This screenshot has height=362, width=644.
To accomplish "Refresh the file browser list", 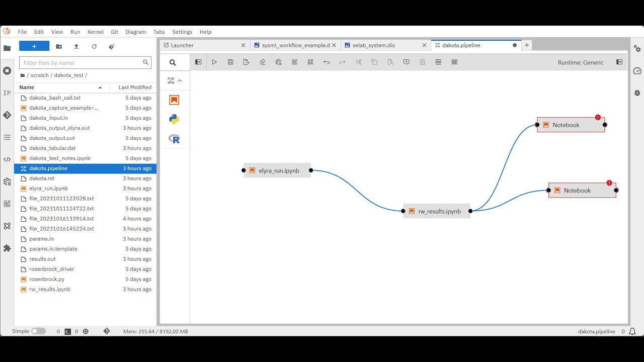I will pyautogui.click(x=94, y=46).
